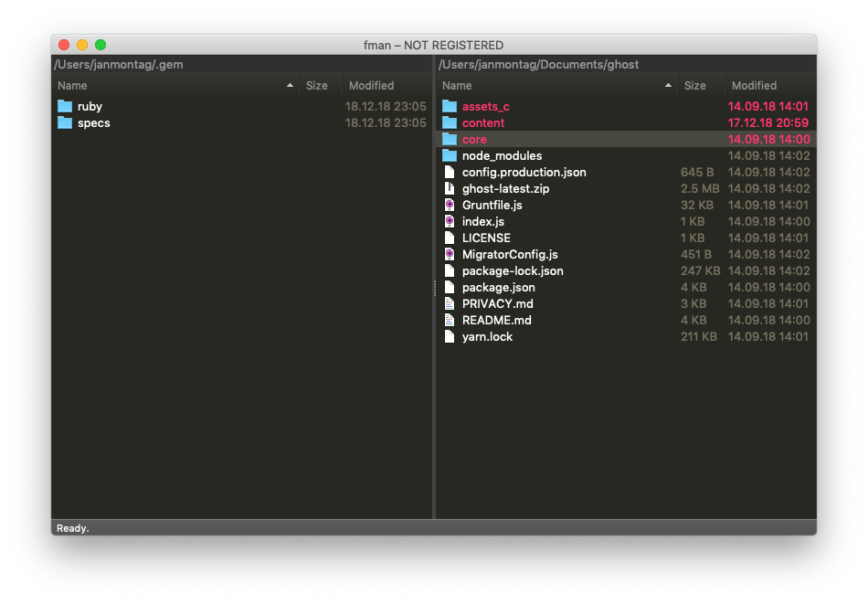The height and width of the screenshot is (603, 868).
Task: Open the specs folder icon
Action: click(x=65, y=122)
